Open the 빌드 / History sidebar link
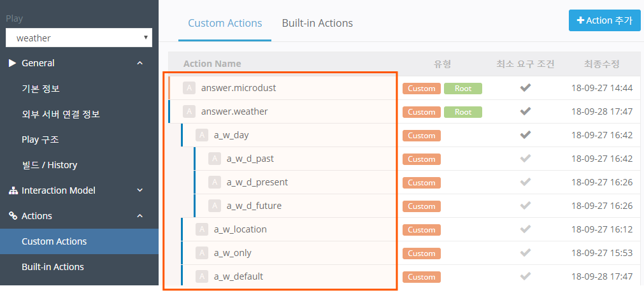Viewport: 644px width, 293px height. coord(49,165)
